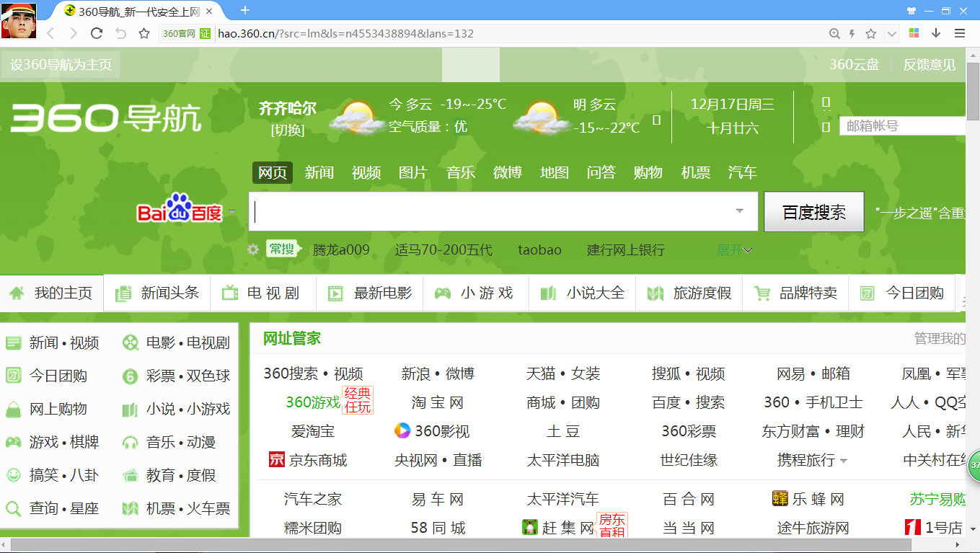Viewport: 980px width, 553px height.
Task: Select the 地图 search tab
Action: coord(555,172)
